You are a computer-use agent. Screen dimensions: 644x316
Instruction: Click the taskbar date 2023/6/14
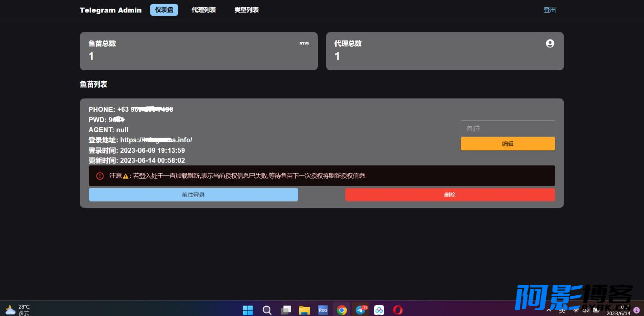[x=618, y=313]
